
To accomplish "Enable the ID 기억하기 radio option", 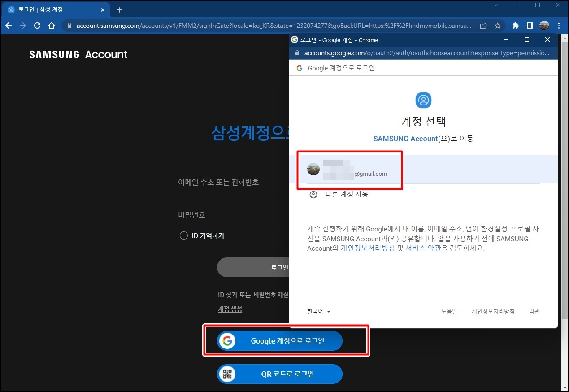I will pyautogui.click(x=183, y=235).
